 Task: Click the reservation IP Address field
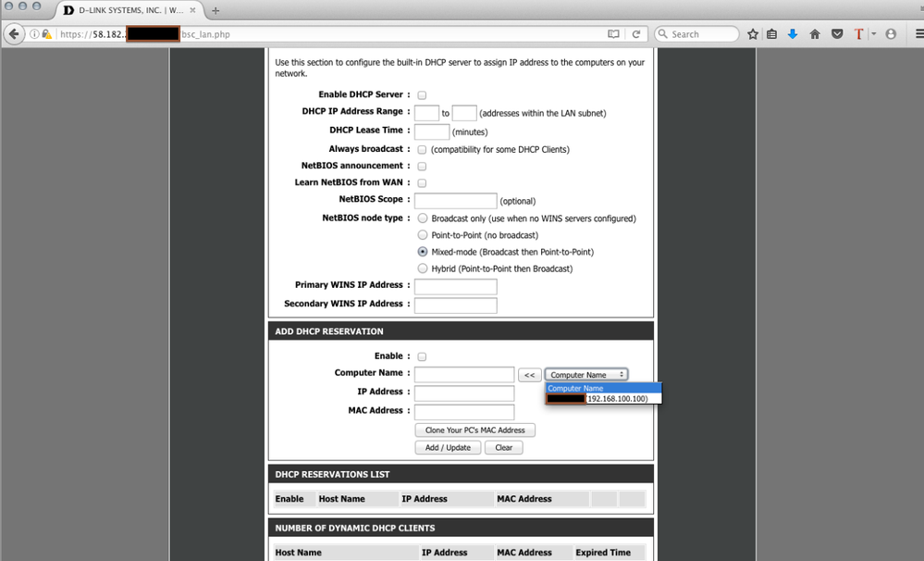[x=464, y=393]
